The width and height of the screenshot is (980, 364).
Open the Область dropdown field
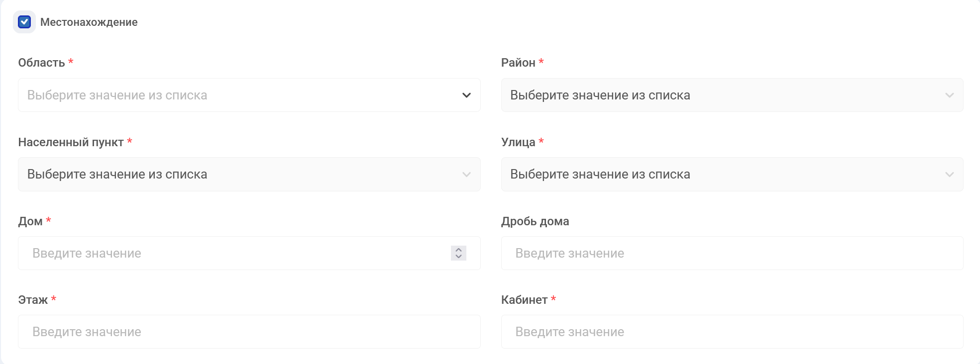coord(239,95)
